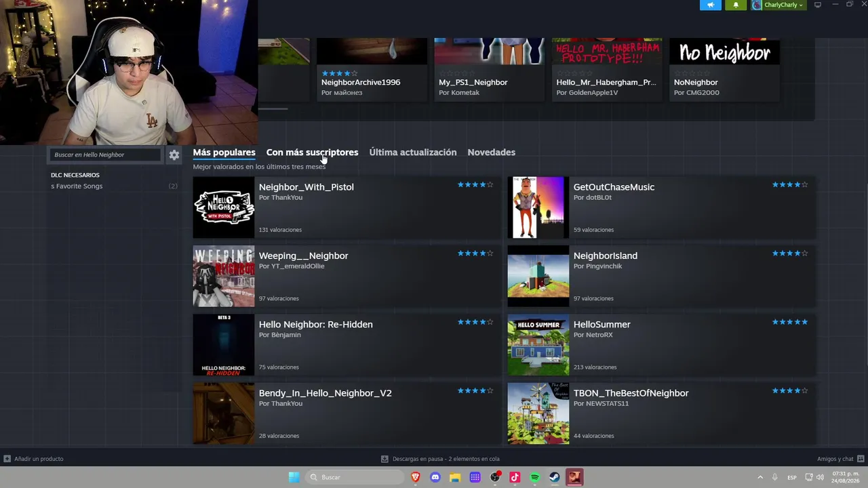Open the network tray icon
The image size is (868, 488).
[809, 477]
